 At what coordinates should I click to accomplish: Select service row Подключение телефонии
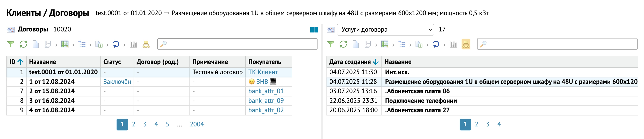pyautogui.click(x=482, y=101)
